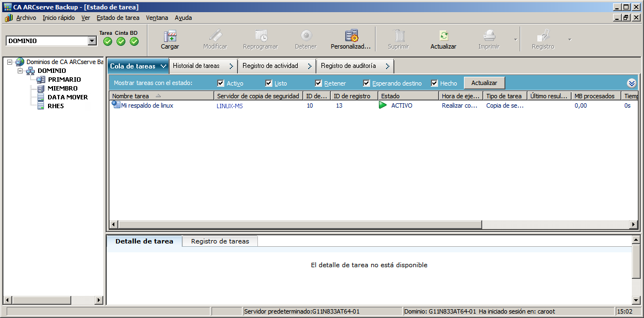This screenshot has height=318, width=644.
Task: Click the Actualizar toolbar icon
Action: click(443, 39)
